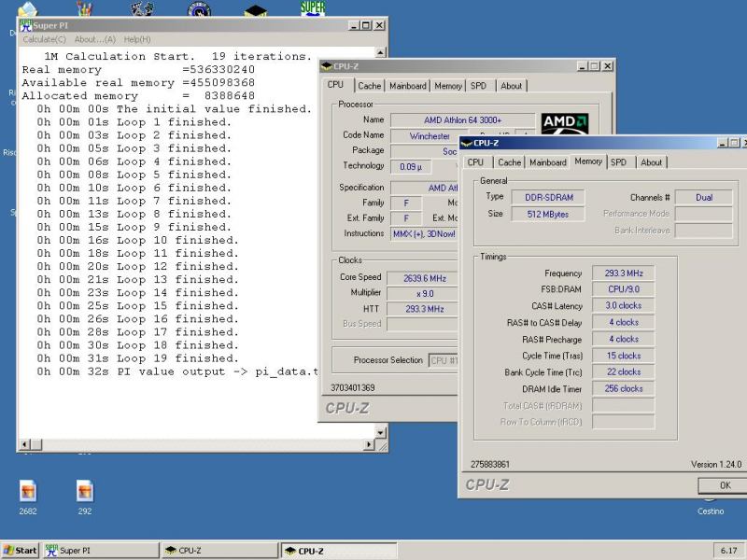Click the 15 clocks Cycle Time value
The image size is (747, 560).
click(623, 356)
